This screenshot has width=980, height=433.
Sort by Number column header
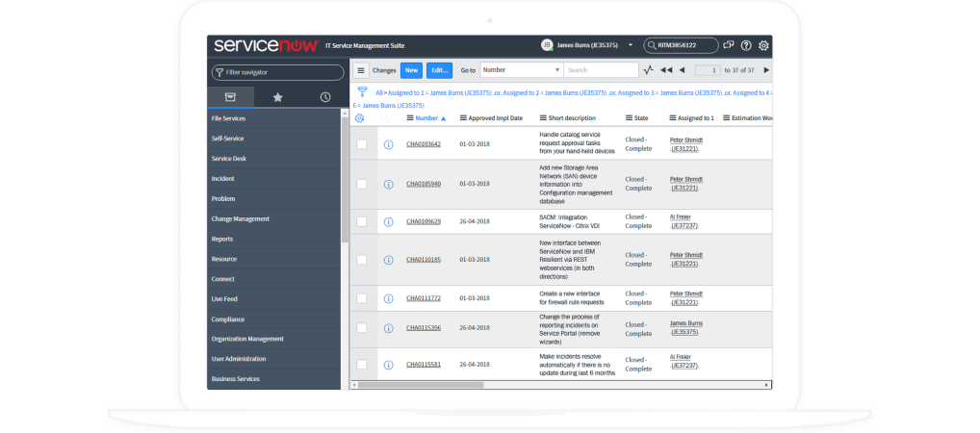coord(426,118)
